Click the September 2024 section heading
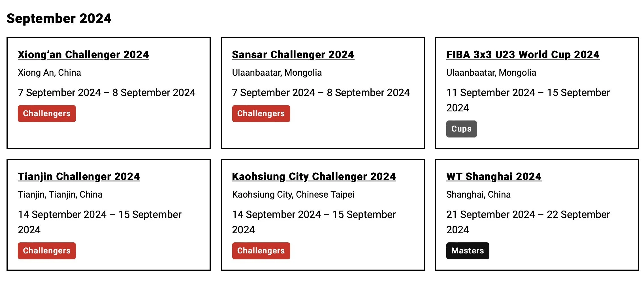Screen dimensions: 644x288 coord(59,18)
